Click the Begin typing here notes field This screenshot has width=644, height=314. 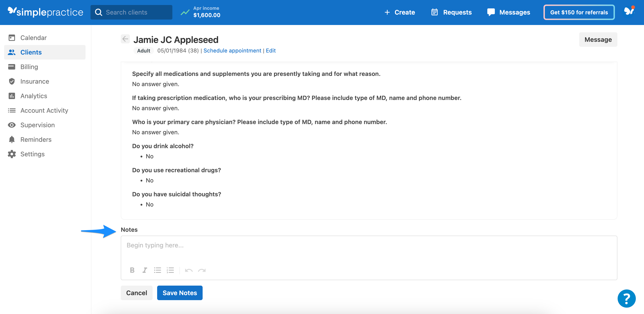300,245
